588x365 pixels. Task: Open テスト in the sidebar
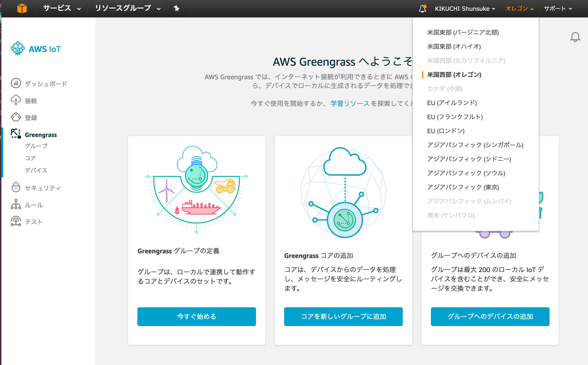point(34,222)
